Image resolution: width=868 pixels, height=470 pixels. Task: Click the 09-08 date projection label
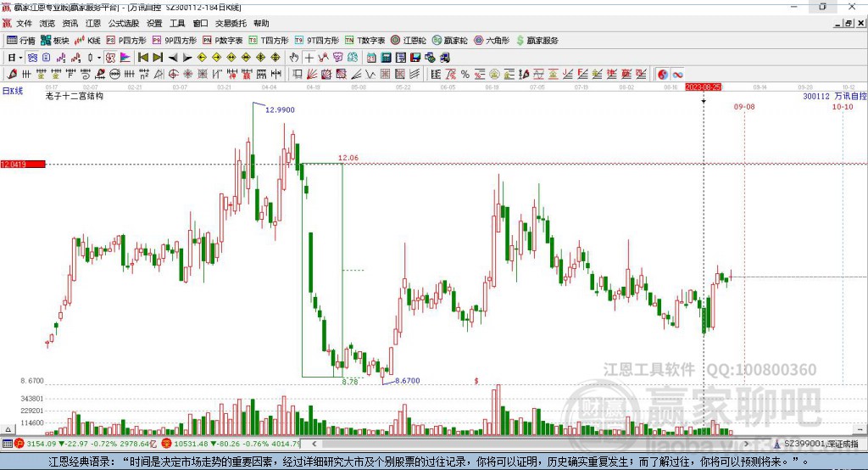click(x=744, y=106)
